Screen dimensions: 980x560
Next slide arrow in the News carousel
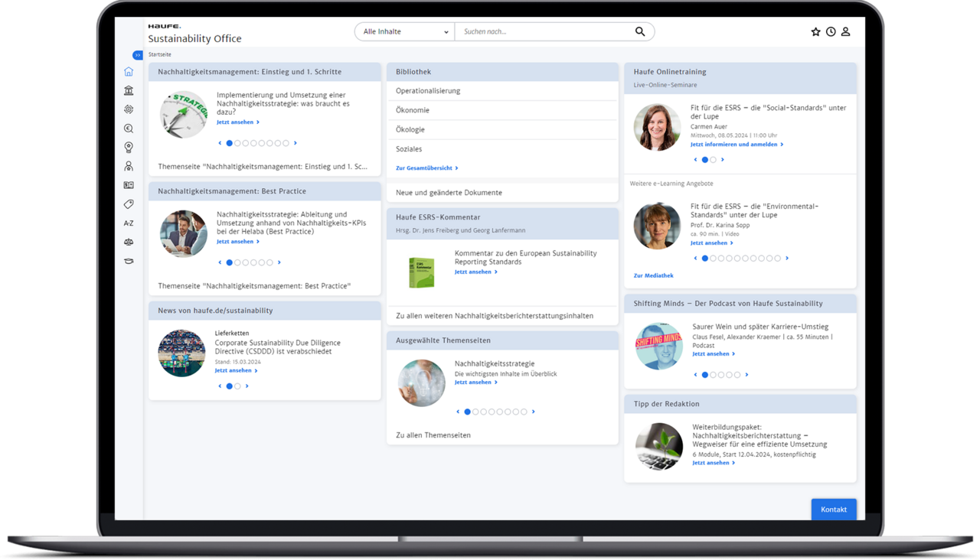[x=247, y=386]
